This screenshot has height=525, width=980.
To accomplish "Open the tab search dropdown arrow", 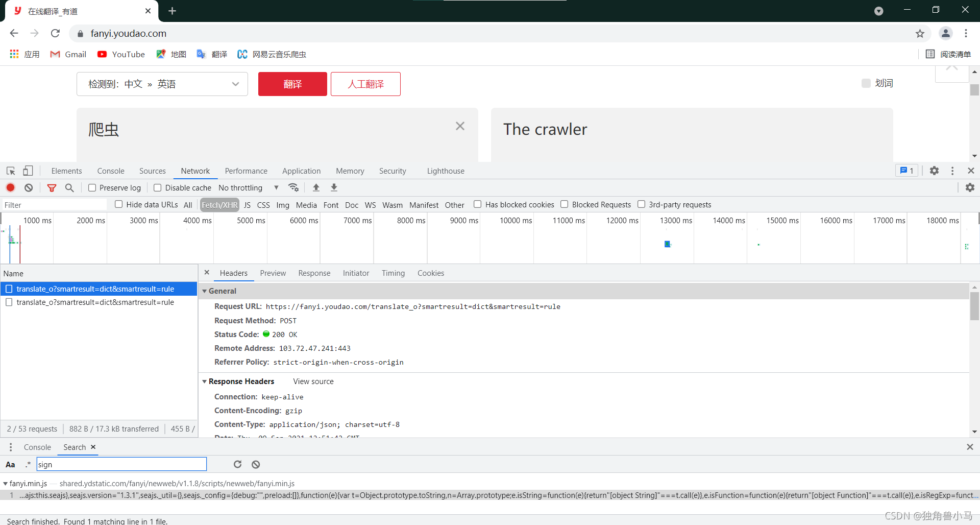I will click(878, 11).
